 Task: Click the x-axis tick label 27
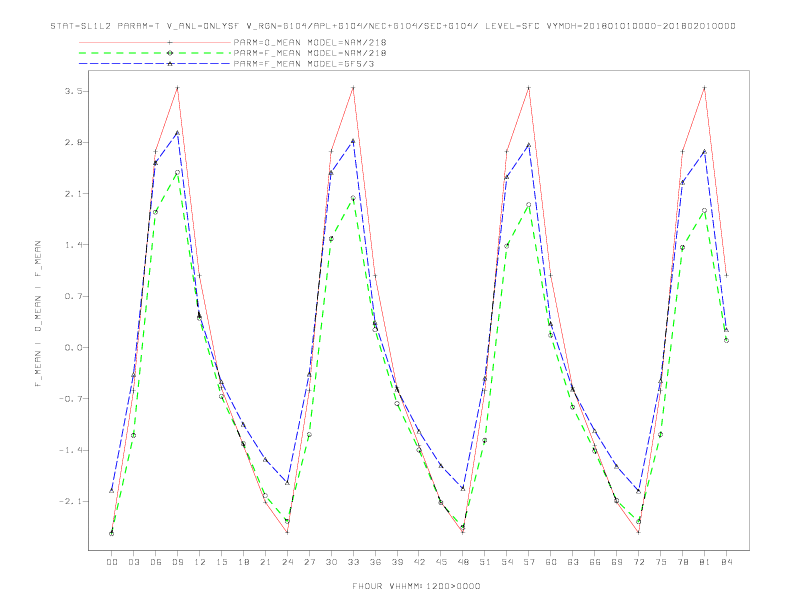(309, 562)
